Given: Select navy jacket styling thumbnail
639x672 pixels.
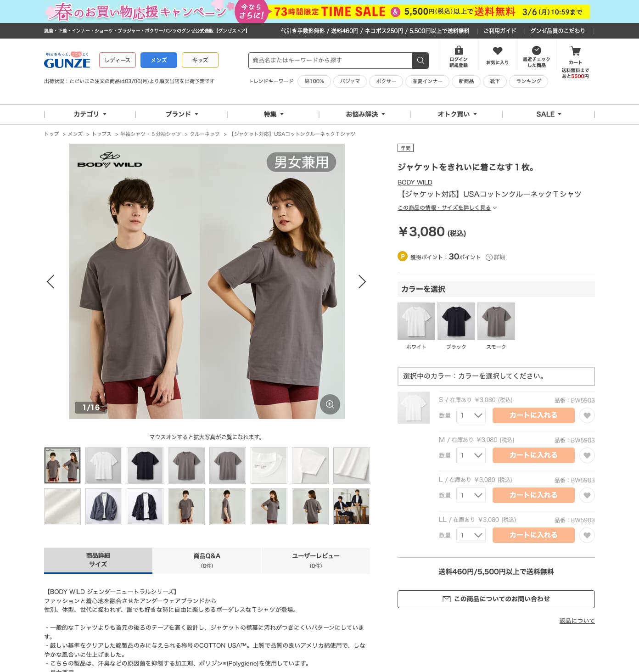Looking at the screenshot, I should (145, 507).
